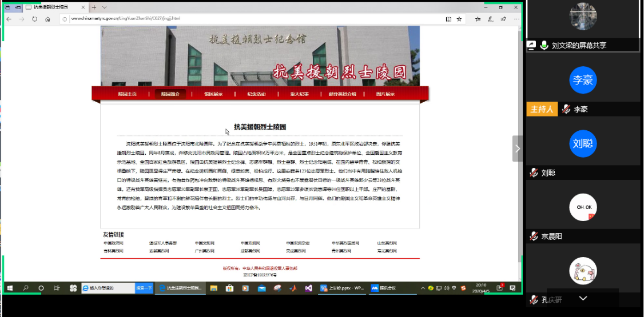Open the Mail app in taskbar
This screenshot has width=644, height=317.
pos(261,288)
